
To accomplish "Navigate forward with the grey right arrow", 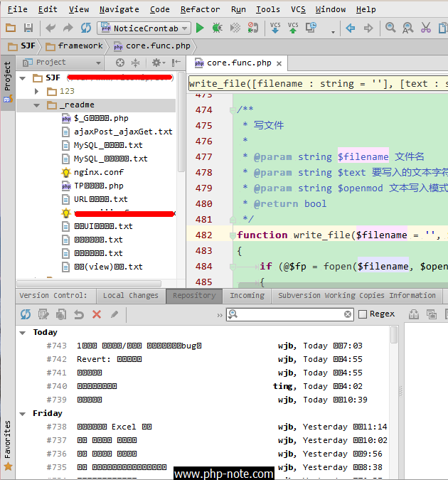I will point(368,28).
